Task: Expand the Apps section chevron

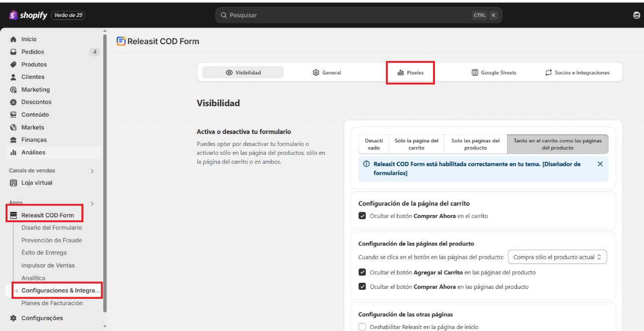Action: point(92,203)
